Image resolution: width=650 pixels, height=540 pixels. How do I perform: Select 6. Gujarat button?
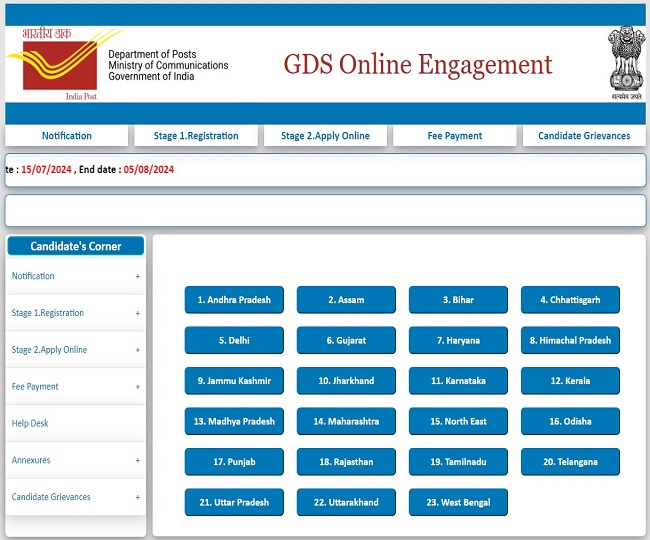click(346, 340)
